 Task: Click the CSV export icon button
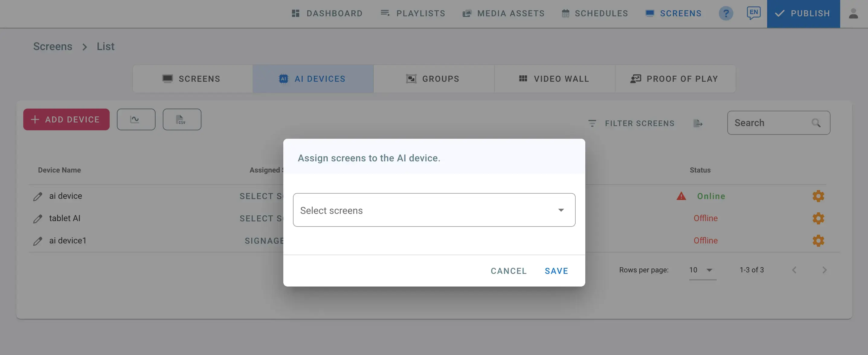click(x=182, y=119)
